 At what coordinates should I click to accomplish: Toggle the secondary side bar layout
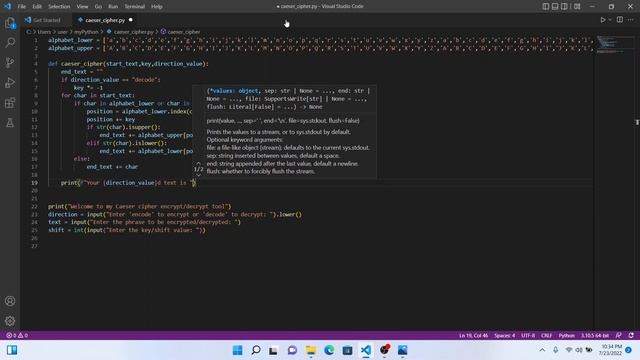pyautogui.click(x=564, y=6)
